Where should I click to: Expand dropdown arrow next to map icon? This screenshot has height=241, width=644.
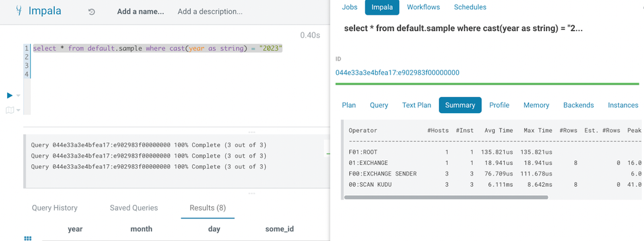(19, 110)
